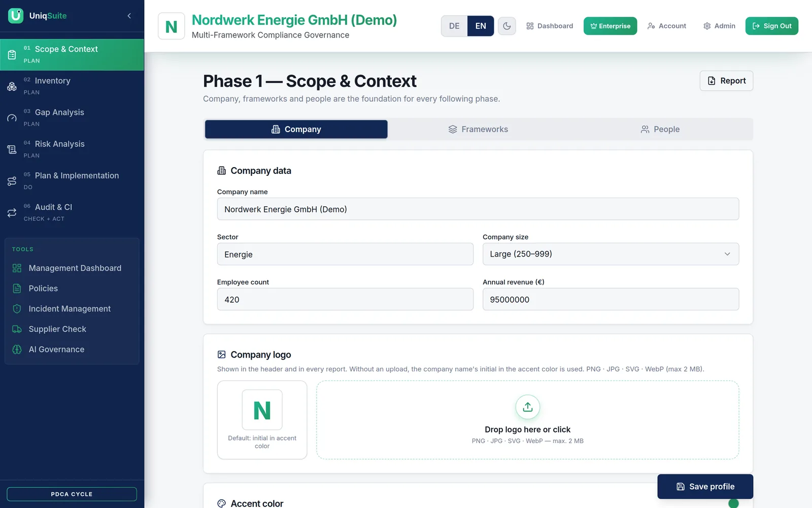Generate the phase Report

point(726,81)
